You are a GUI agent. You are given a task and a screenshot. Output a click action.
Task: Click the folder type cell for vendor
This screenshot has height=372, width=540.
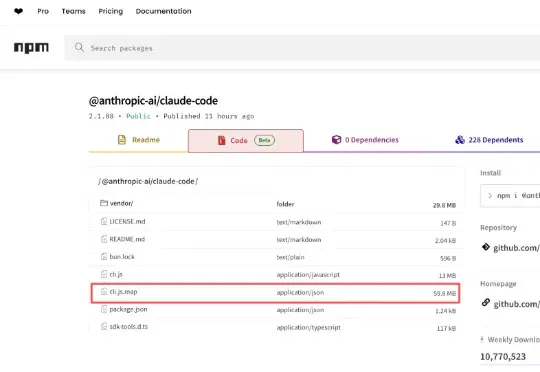(x=285, y=204)
